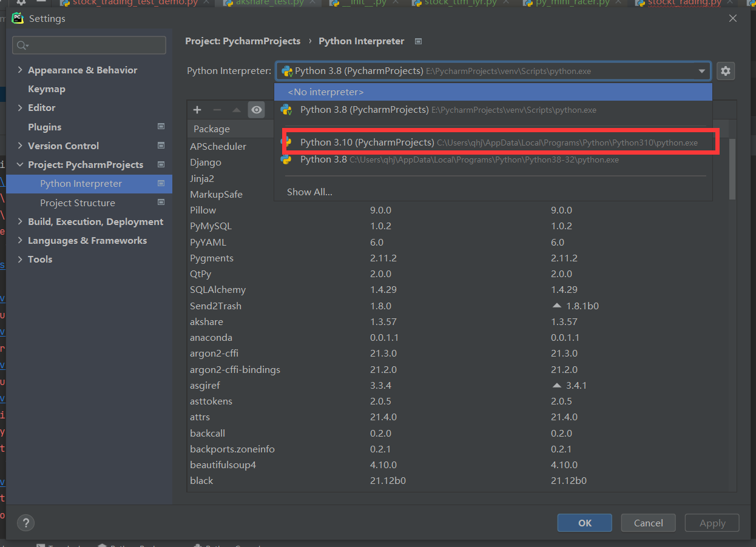Expand the Version Control section
The width and height of the screenshot is (756, 547).
20,146
